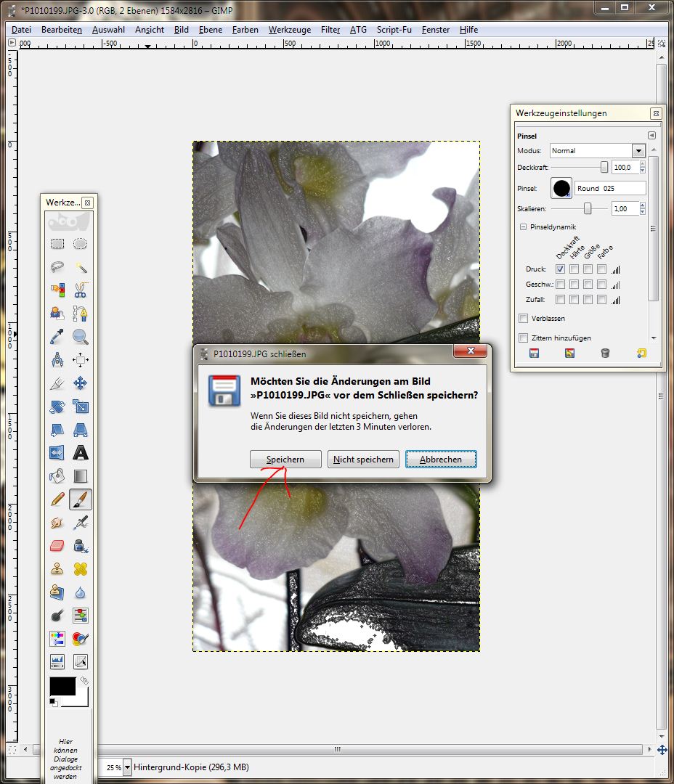This screenshot has width=674, height=784.
Task: Click the Deckkraft opacity slider handle
Action: tap(604, 167)
